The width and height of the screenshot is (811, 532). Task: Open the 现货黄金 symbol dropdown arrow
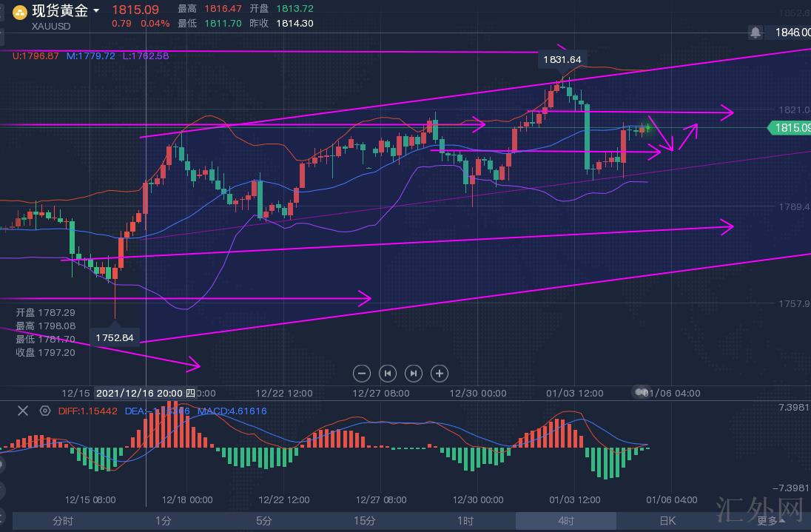(96, 10)
